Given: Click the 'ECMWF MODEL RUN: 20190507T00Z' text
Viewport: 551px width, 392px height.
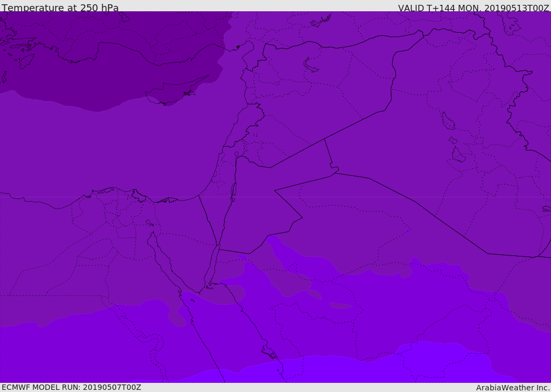Looking at the screenshot, I should click(72, 387).
